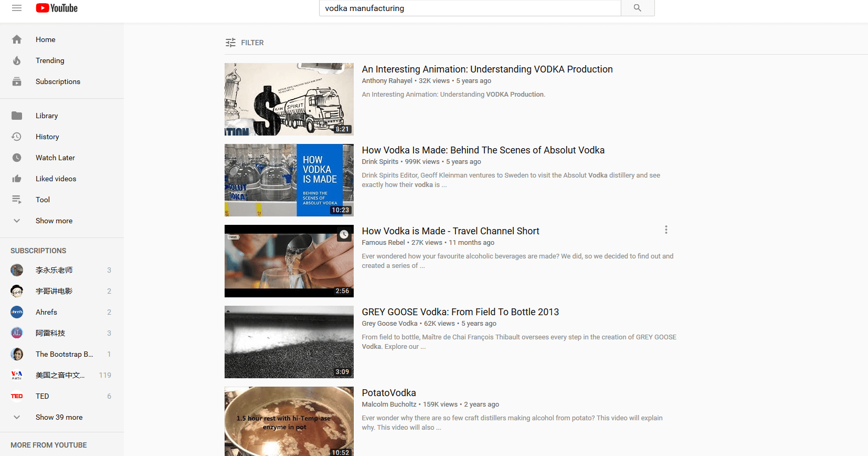The image size is (868, 456).
Task: Visit Famous Rebel channel link
Action: click(383, 243)
